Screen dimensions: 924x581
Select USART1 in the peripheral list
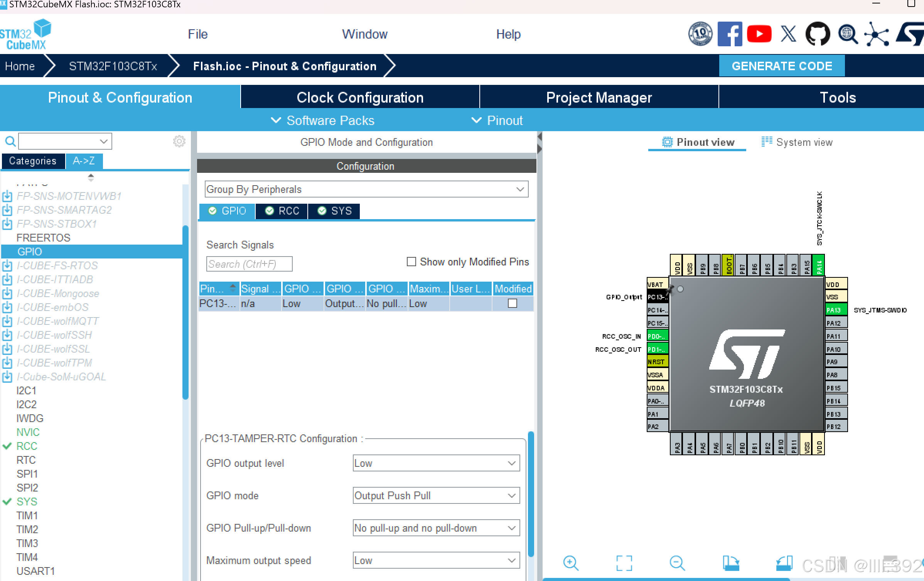pos(35,571)
